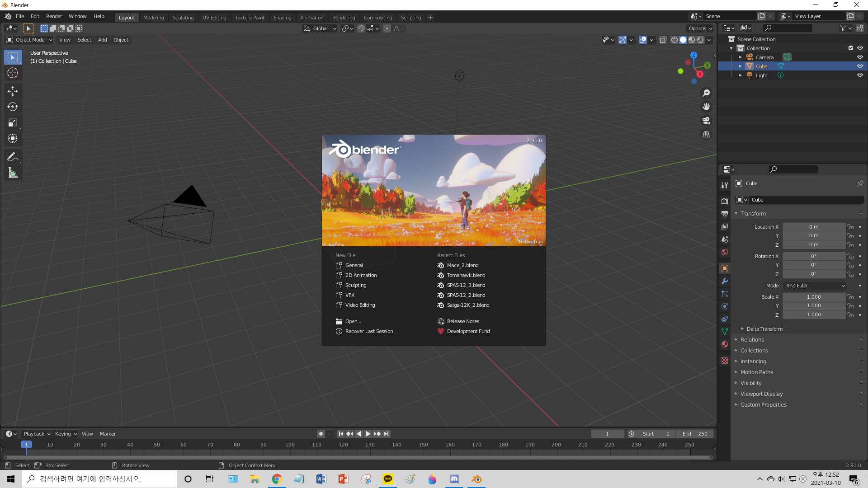The height and width of the screenshot is (488, 868).
Task: Toggle X-ray mode in viewport header
Action: pos(663,40)
